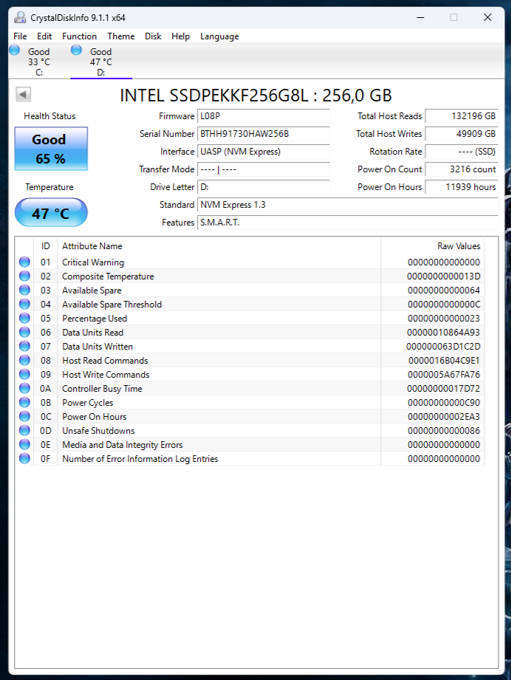Image resolution: width=511 pixels, height=680 pixels.
Task: Select the Unsafe Shutdowns attribute name
Action: tap(98, 431)
